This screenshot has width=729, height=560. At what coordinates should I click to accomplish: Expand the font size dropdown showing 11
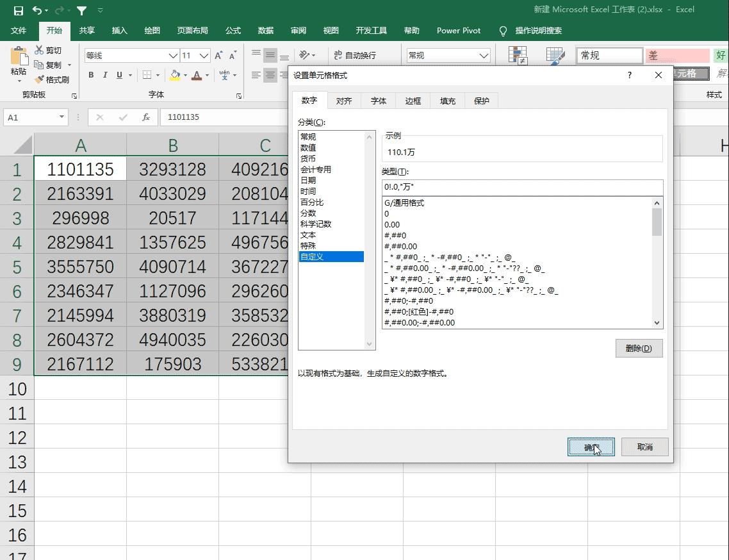[204, 56]
